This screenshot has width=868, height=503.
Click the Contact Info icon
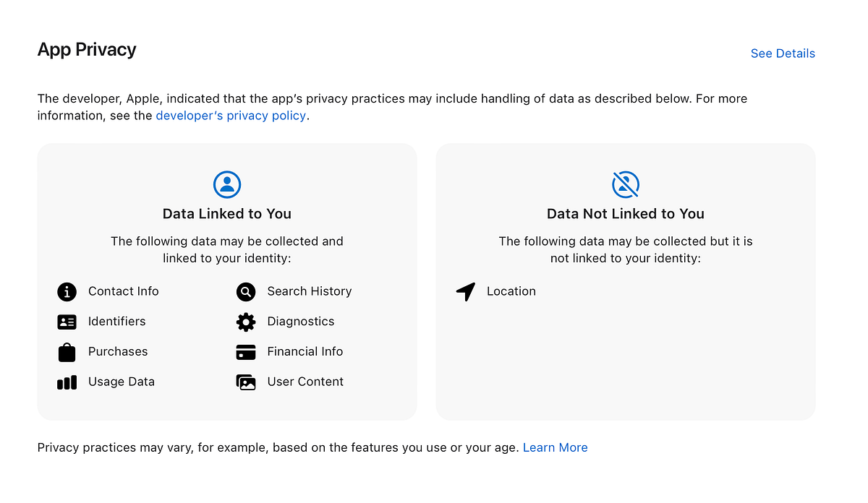tap(67, 291)
